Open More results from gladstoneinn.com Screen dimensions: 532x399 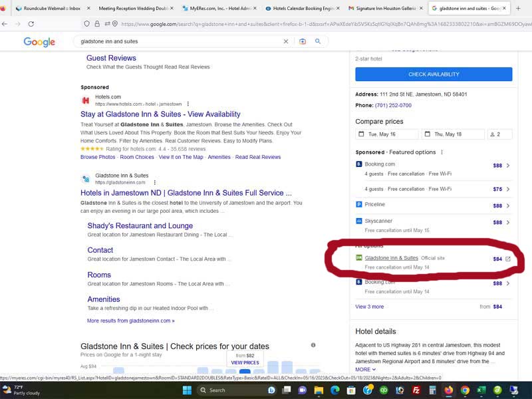click(130, 321)
